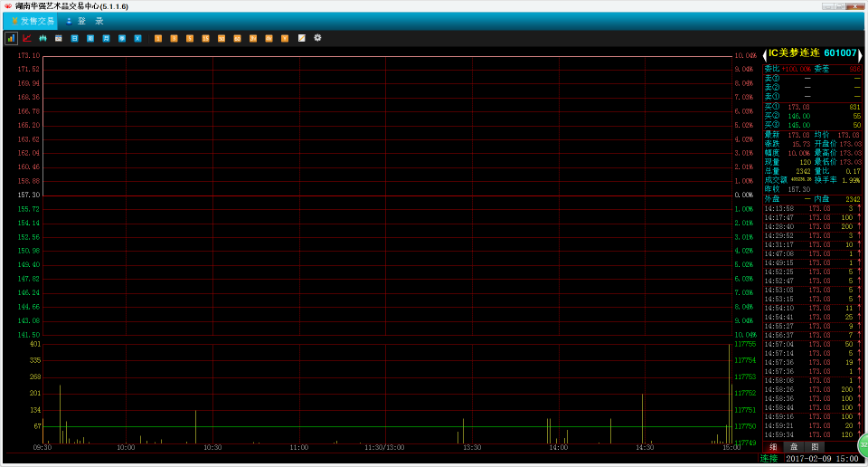
Task: Select the monthly (月) period icon
Action: click(107, 38)
